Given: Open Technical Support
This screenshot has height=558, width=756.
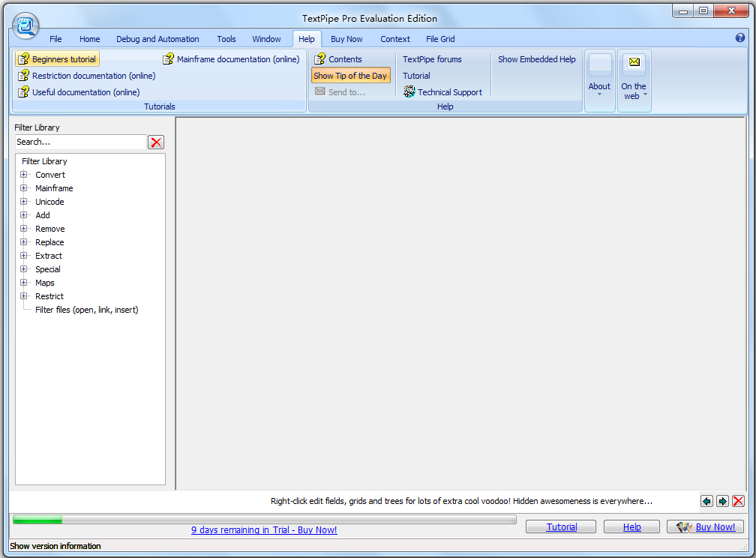Looking at the screenshot, I should (442, 92).
